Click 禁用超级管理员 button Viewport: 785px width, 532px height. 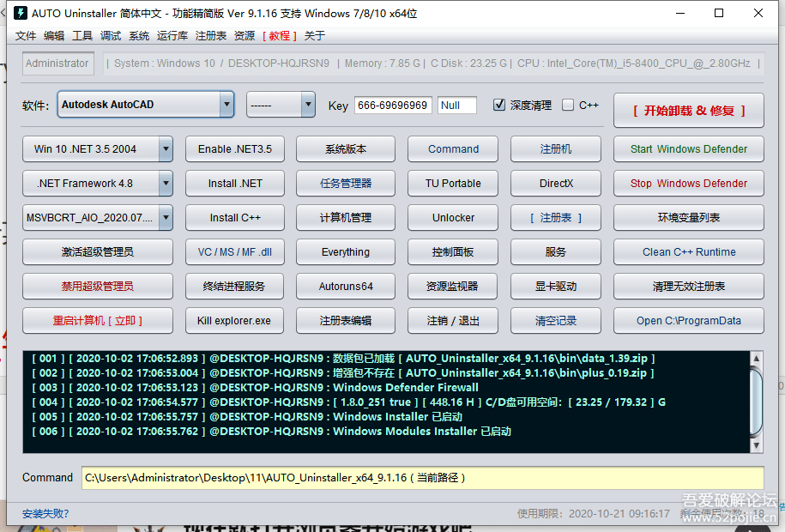(98, 286)
